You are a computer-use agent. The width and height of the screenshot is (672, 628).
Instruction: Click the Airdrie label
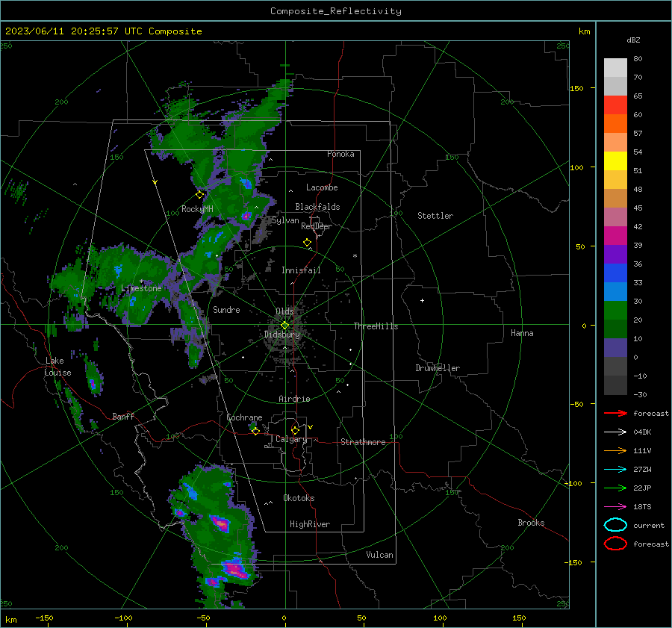[x=294, y=399]
